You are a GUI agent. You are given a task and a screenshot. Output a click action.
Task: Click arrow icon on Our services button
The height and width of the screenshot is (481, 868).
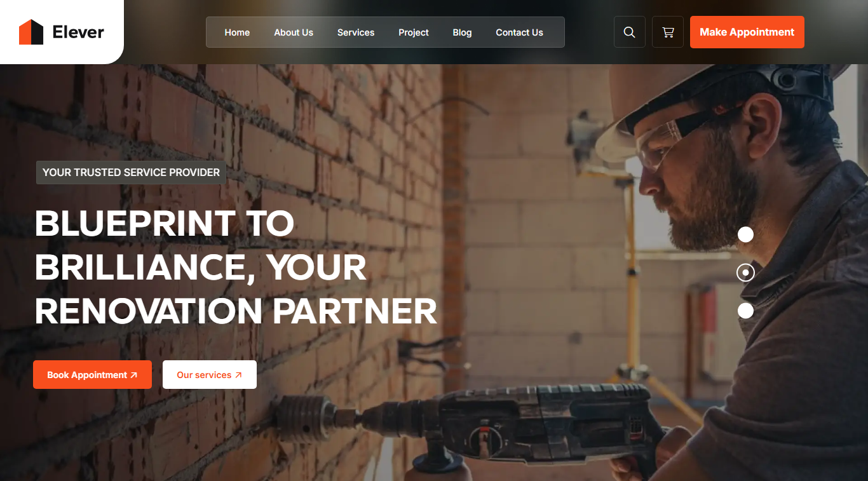pyautogui.click(x=238, y=375)
